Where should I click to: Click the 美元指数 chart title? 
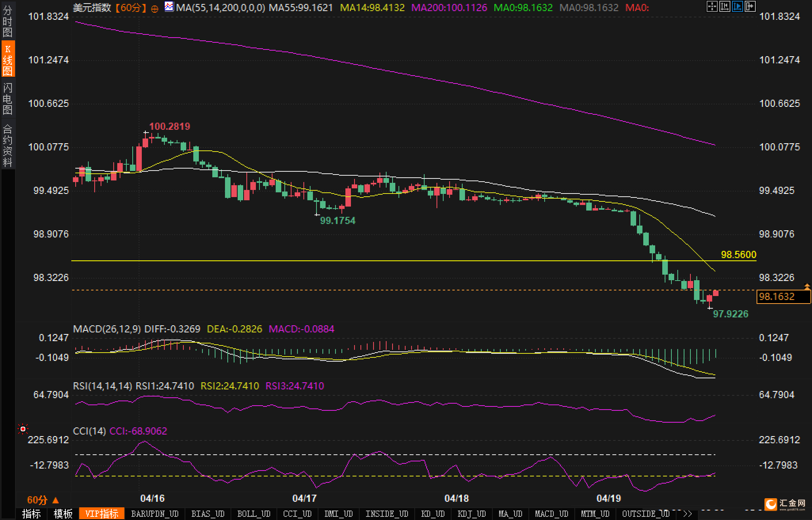click(92, 8)
